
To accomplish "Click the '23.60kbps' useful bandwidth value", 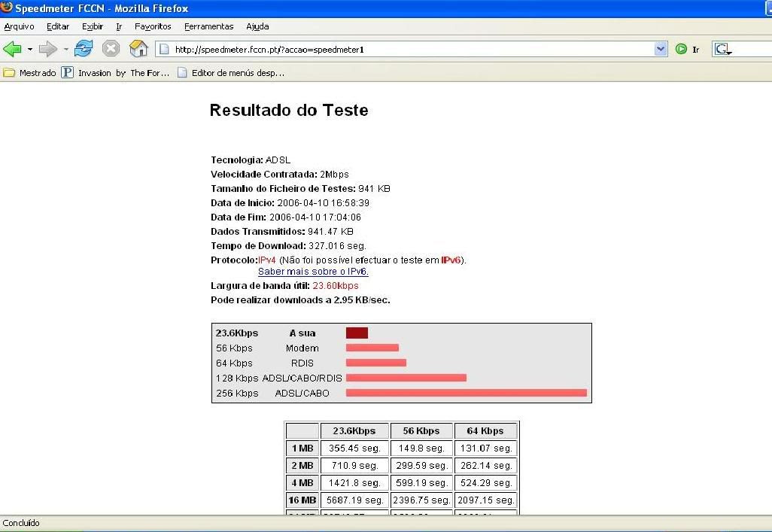I will (x=336, y=286).
